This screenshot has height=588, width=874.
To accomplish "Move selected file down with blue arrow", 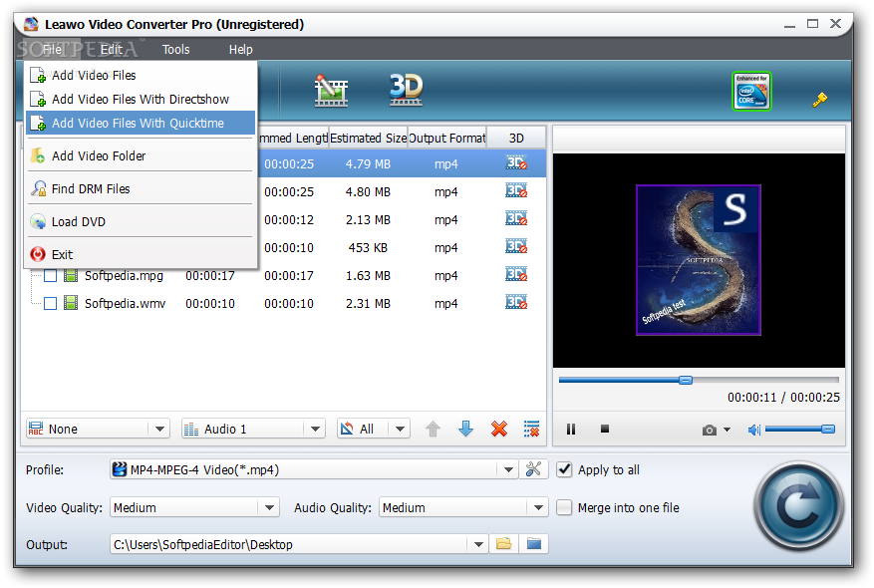I will tap(466, 429).
